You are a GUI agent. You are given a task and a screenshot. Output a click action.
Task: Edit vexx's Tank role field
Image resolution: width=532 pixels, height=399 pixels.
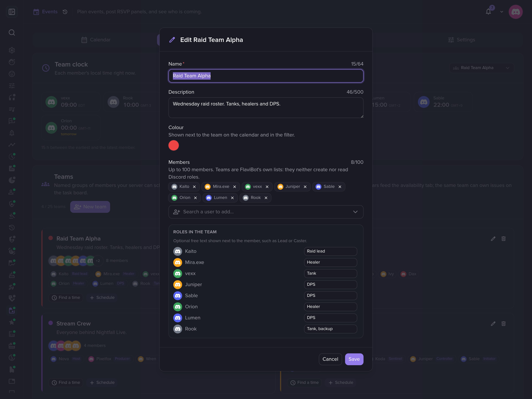pos(330,273)
